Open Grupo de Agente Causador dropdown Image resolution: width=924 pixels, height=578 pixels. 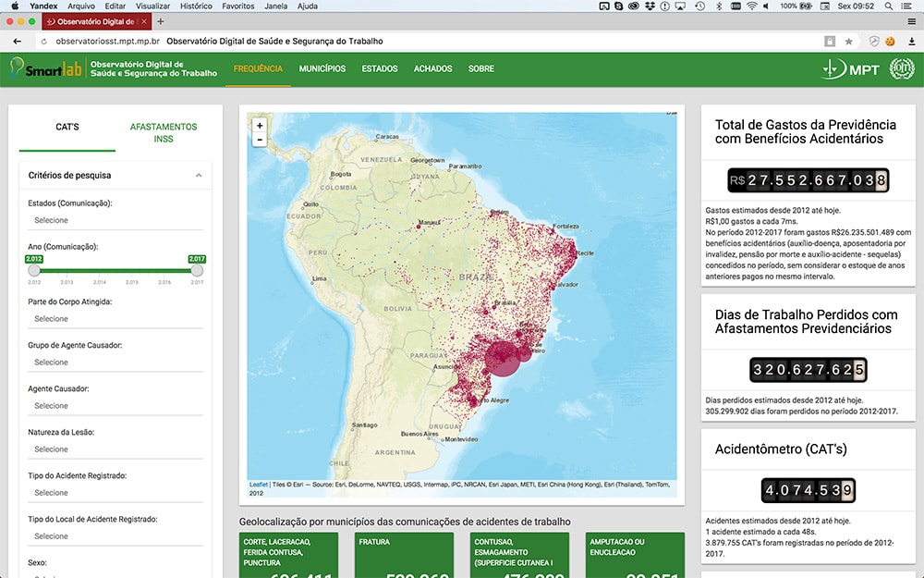point(115,363)
